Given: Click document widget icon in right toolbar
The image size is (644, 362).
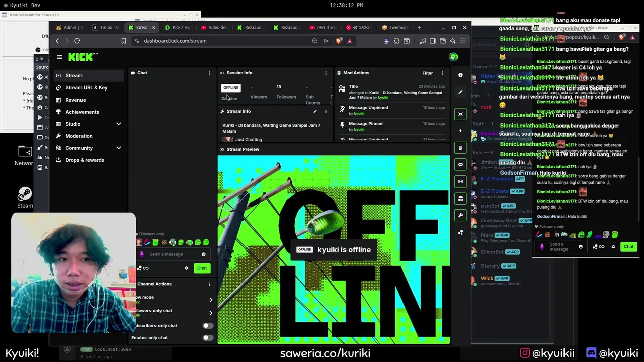Looking at the screenshot, I should coord(460,148).
